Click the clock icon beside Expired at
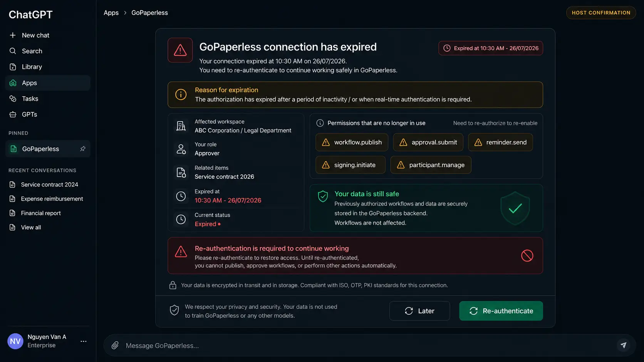The image size is (644, 362). coord(181,196)
